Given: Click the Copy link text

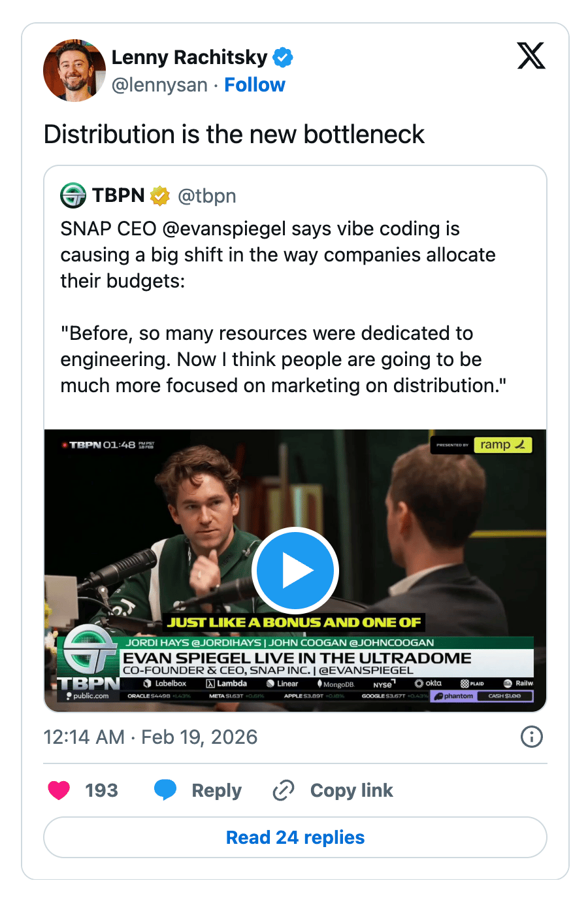Looking at the screenshot, I should click(351, 790).
